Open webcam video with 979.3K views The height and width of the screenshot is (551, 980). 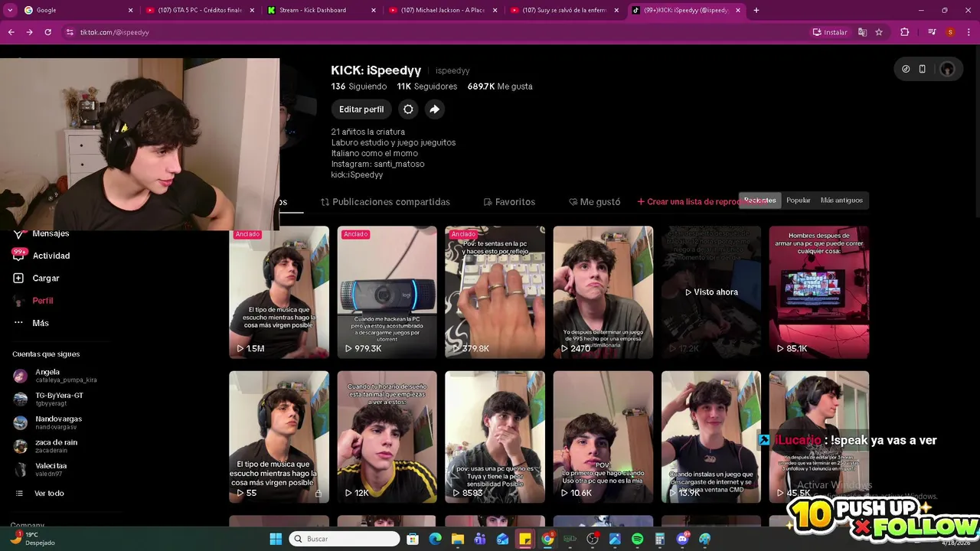tap(387, 292)
